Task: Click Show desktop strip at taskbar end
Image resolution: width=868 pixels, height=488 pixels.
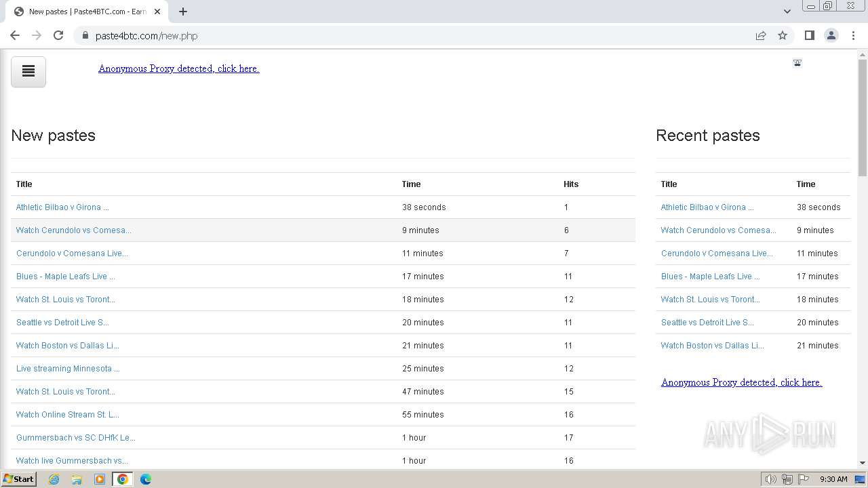Action: (x=861, y=479)
